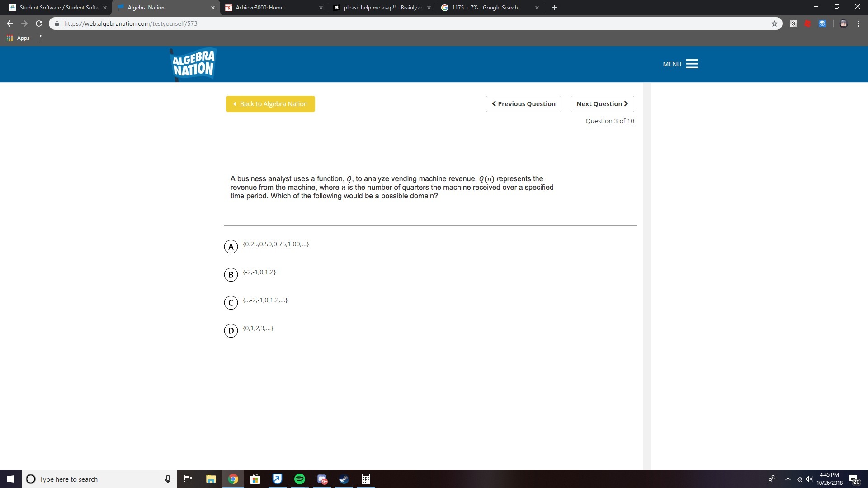This screenshot has height=488, width=868.
Task: Open Spotify from the taskbar
Action: (299, 479)
